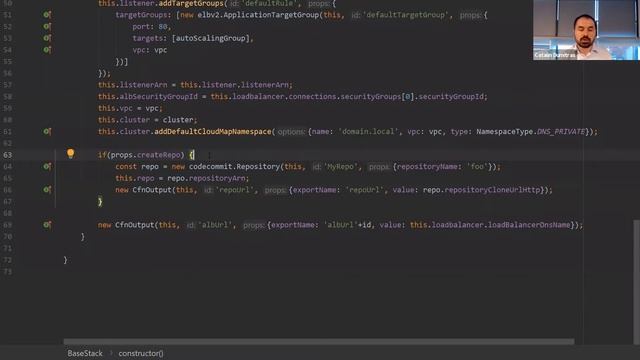The image size is (640, 360).
Task: Click the horizontal scrollbar under the editor
Action: pyautogui.click(x=319, y=342)
